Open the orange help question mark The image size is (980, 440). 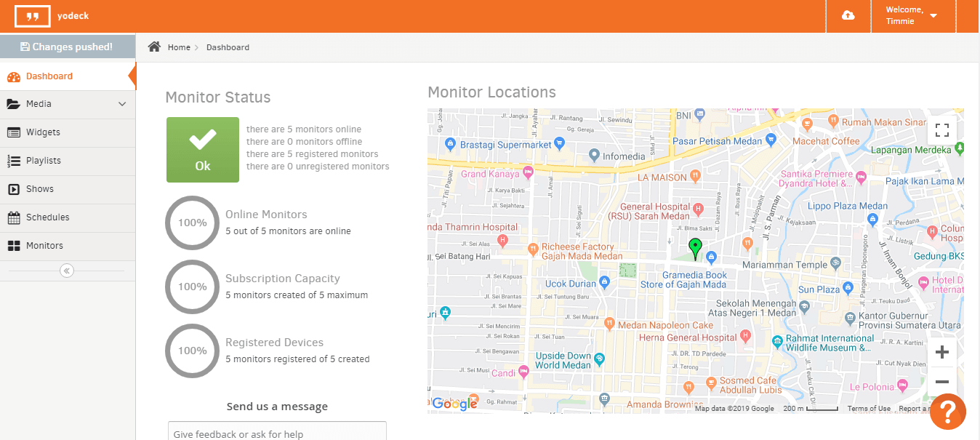pos(947,411)
